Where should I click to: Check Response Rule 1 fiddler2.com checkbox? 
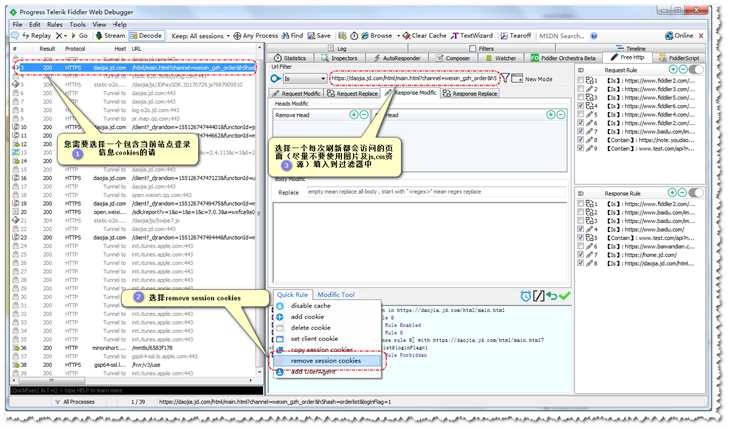[580, 204]
